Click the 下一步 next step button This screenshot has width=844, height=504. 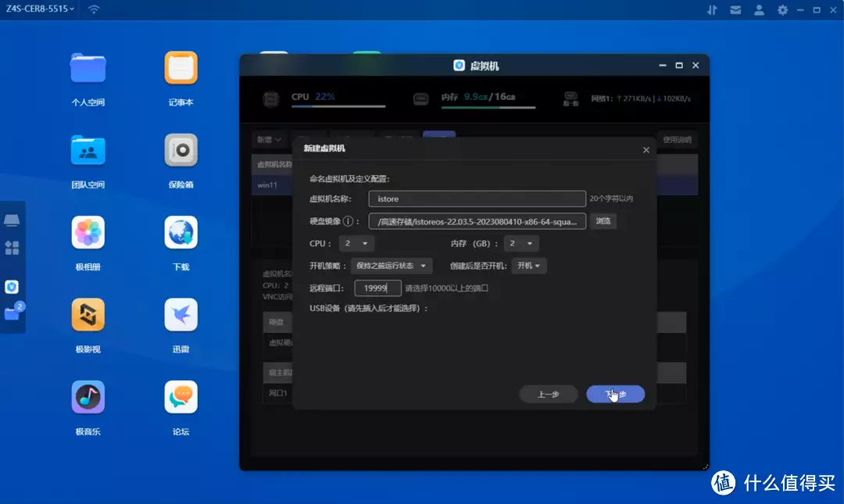tap(615, 394)
